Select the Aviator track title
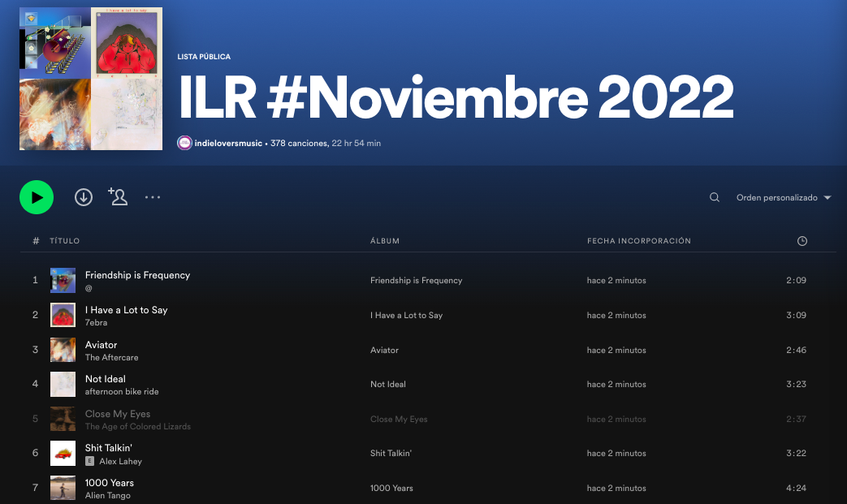 pyautogui.click(x=101, y=345)
